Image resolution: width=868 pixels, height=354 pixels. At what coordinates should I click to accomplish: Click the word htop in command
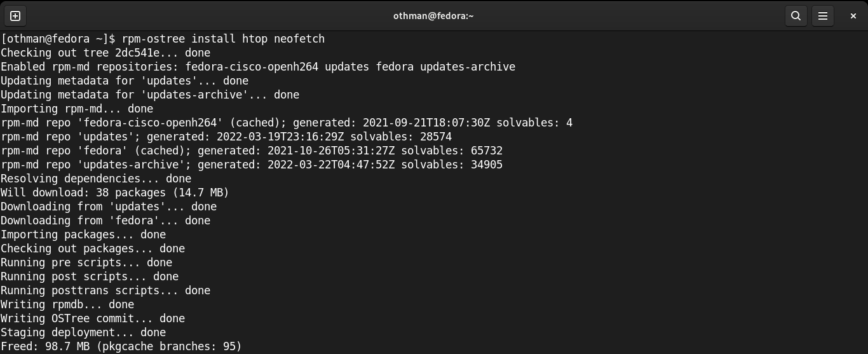(255, 39)
